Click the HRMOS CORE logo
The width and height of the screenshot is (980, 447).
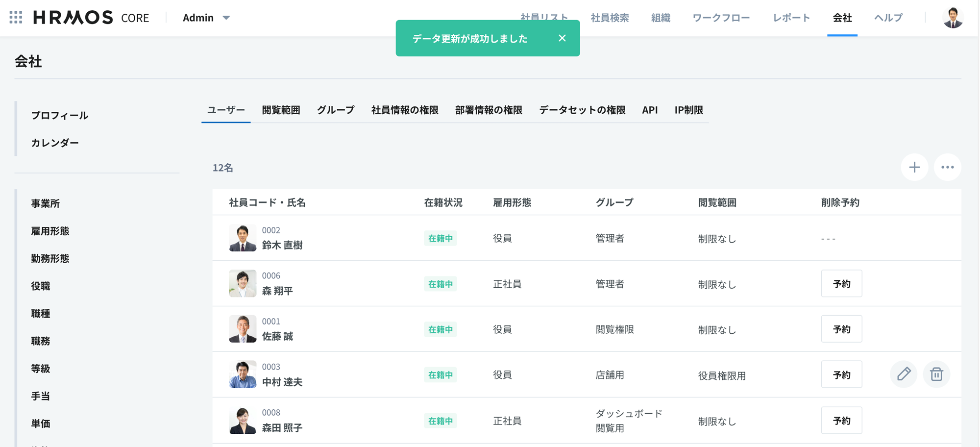click(x=91, y=18)
